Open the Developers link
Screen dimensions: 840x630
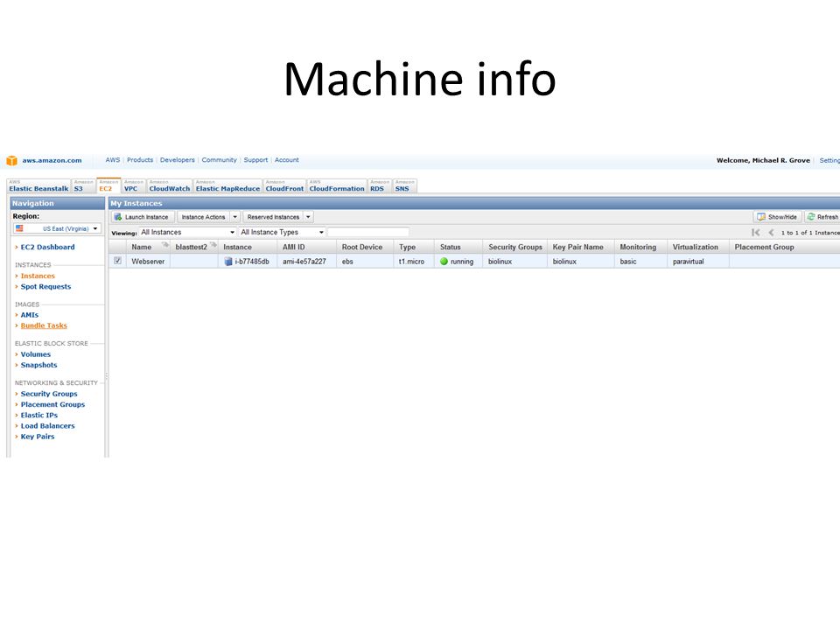click(x=178, y=160)
